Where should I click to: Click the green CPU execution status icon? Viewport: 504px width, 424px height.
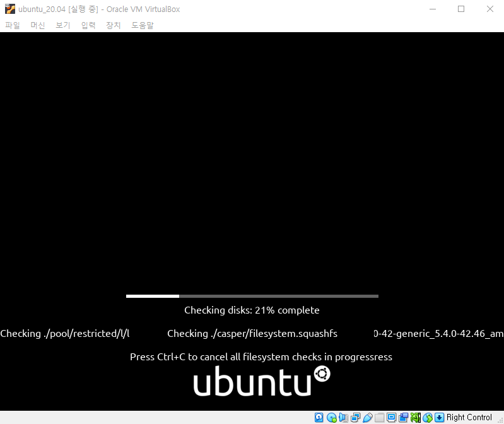(415, 417)
